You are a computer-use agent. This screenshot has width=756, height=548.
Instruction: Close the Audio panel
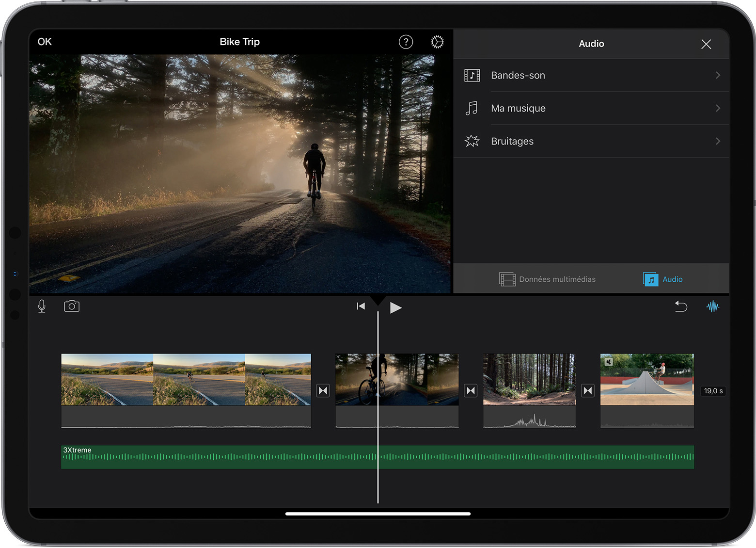point(706,44)
